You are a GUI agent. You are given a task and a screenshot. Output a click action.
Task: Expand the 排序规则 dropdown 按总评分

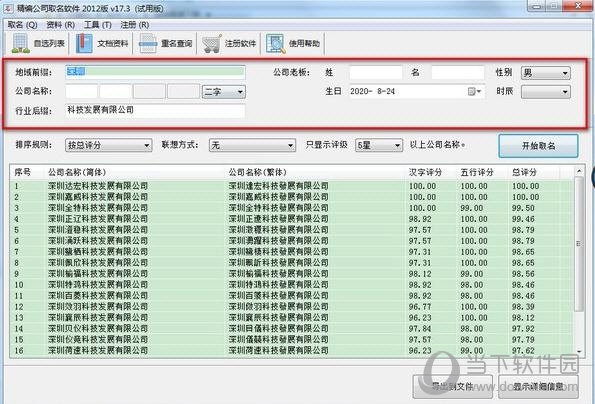[109, 145]
